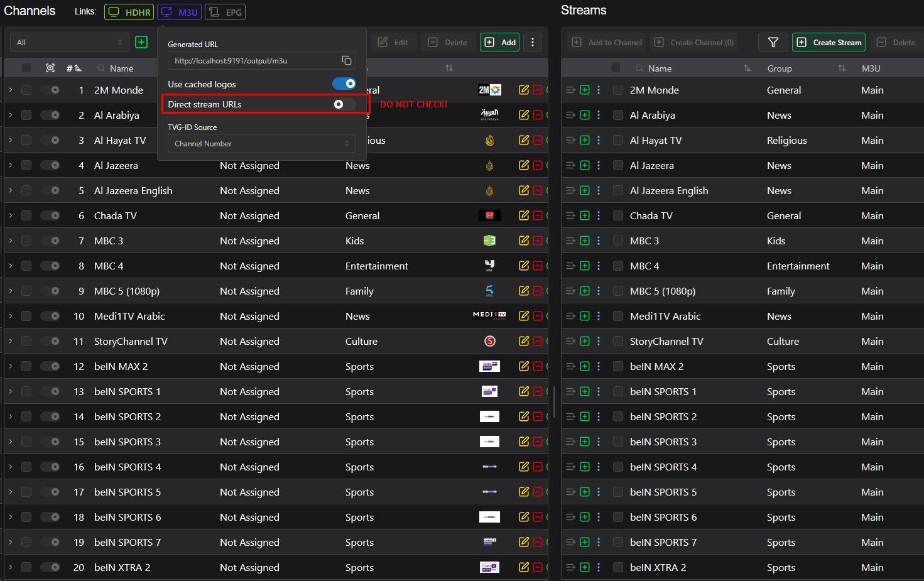
Task: Add 2M Monde stream to channel arrow icon
Action: (x=570, y=90)
